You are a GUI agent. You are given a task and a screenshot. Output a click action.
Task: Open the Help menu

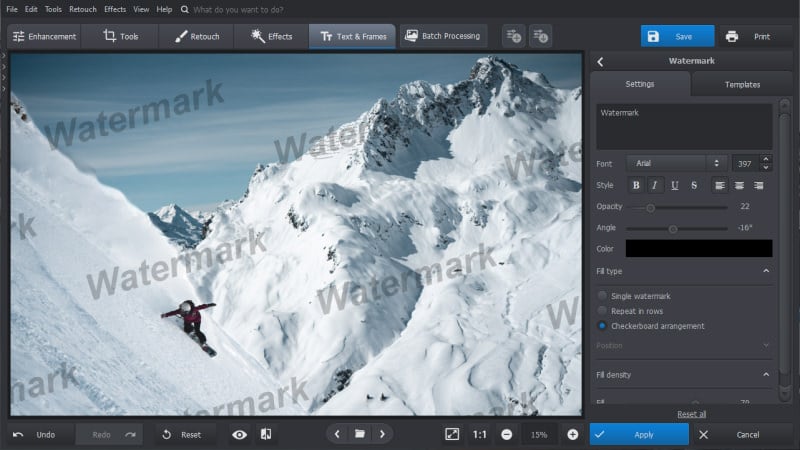point(164,9)
